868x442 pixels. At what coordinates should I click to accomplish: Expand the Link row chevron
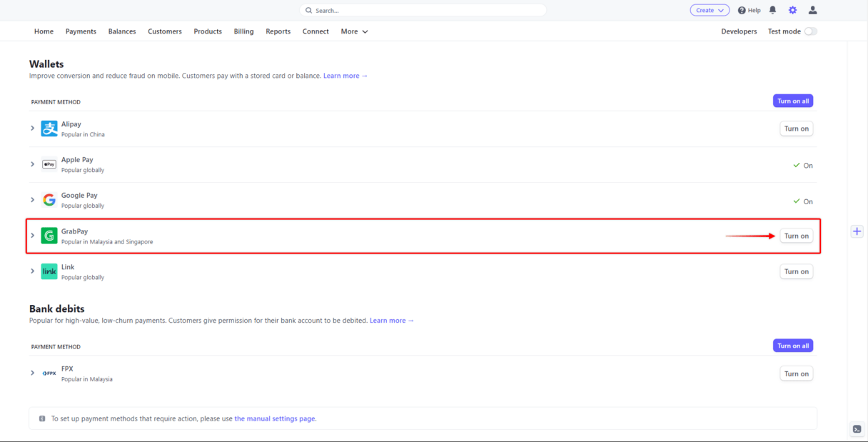tap(32, 271)
